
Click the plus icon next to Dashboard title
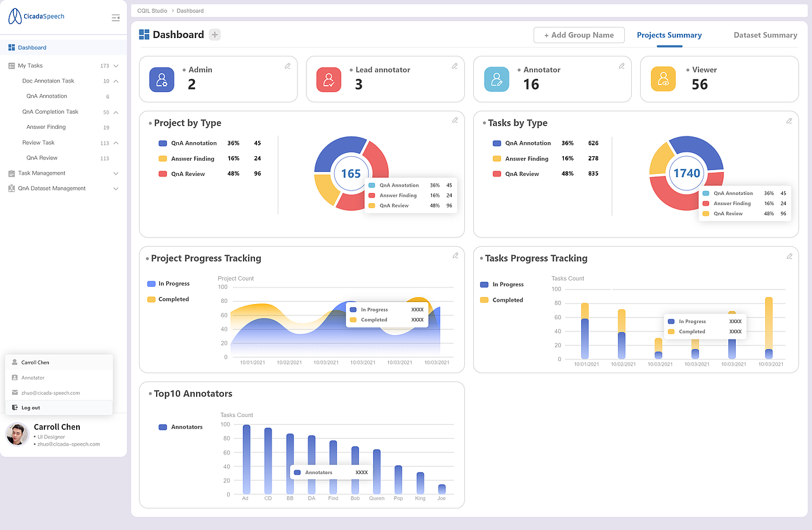point(215,35)
